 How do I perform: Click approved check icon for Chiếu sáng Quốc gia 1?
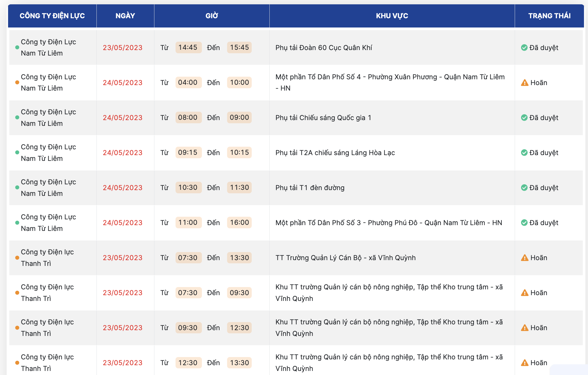[524, 117]
